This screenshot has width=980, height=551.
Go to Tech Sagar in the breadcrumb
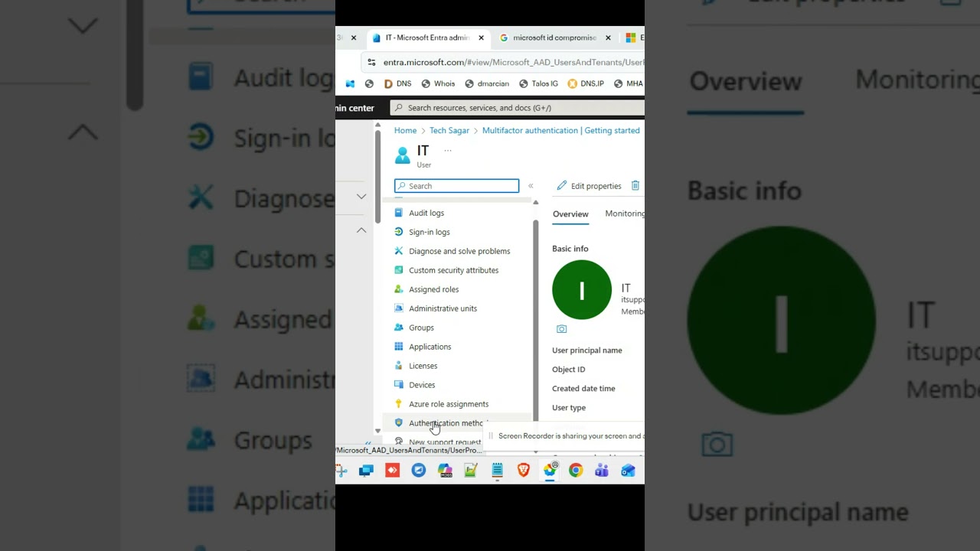point(449,131)
